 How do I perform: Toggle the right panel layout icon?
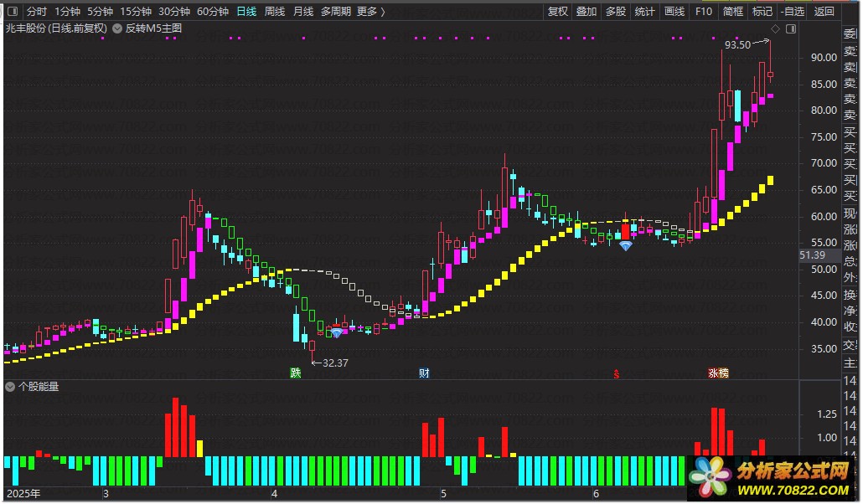(791, 28)
